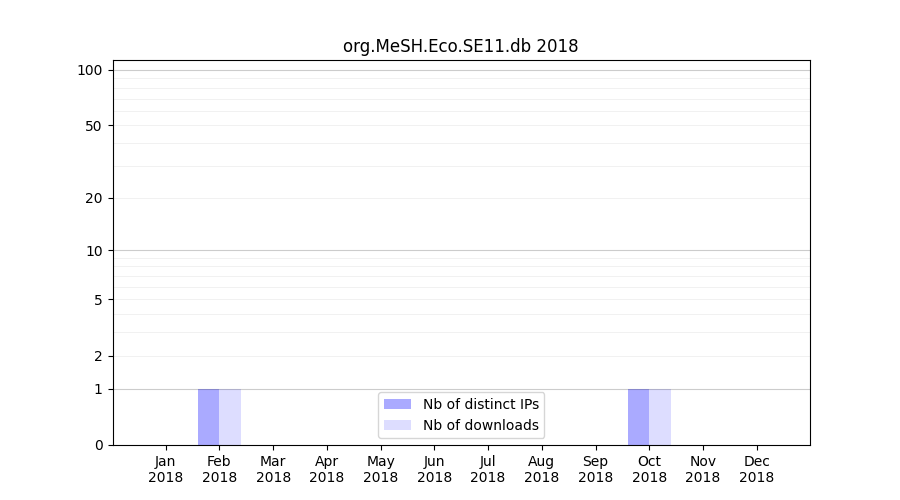Click the May 2018 x-axis label
Image resolution: width=900 pixels, height=500 pixels.
tap(381, 469)
